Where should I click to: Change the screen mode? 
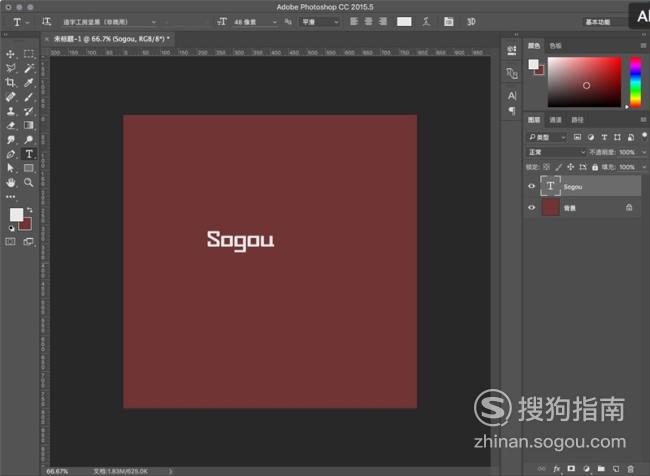29,242
